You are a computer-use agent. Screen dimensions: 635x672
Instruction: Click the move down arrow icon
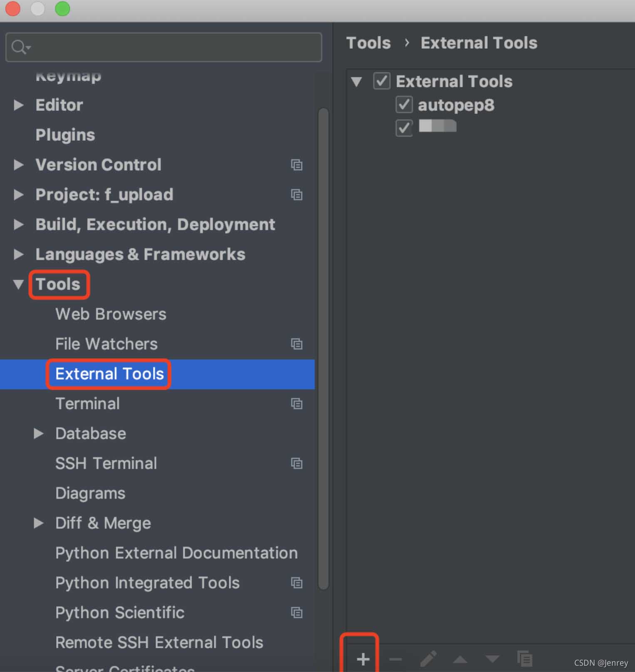pos(492,659)
